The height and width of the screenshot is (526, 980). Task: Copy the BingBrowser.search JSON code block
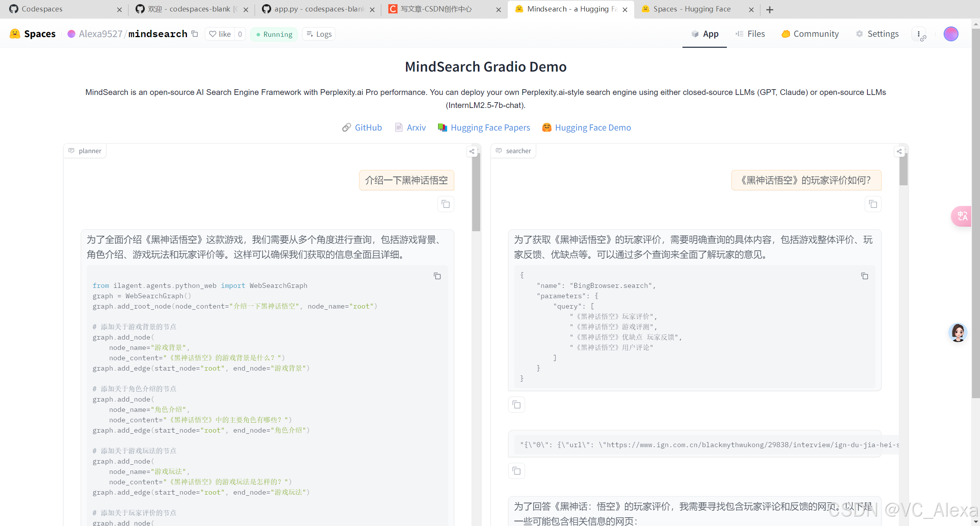[865, 276]
